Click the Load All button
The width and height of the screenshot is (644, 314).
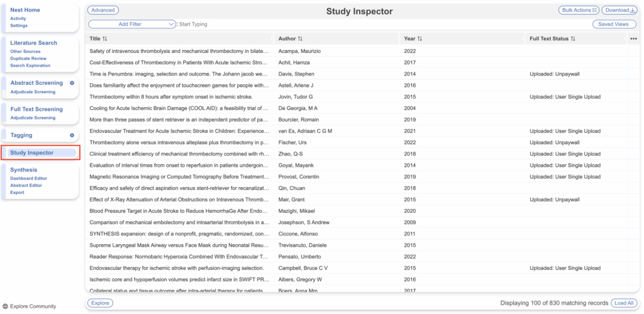click(x=623, y=303)
